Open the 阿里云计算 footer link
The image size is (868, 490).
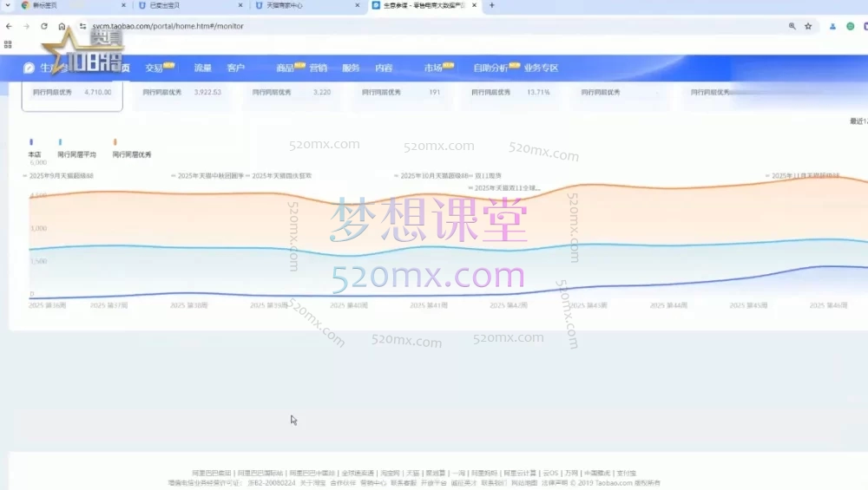point(519,474)
